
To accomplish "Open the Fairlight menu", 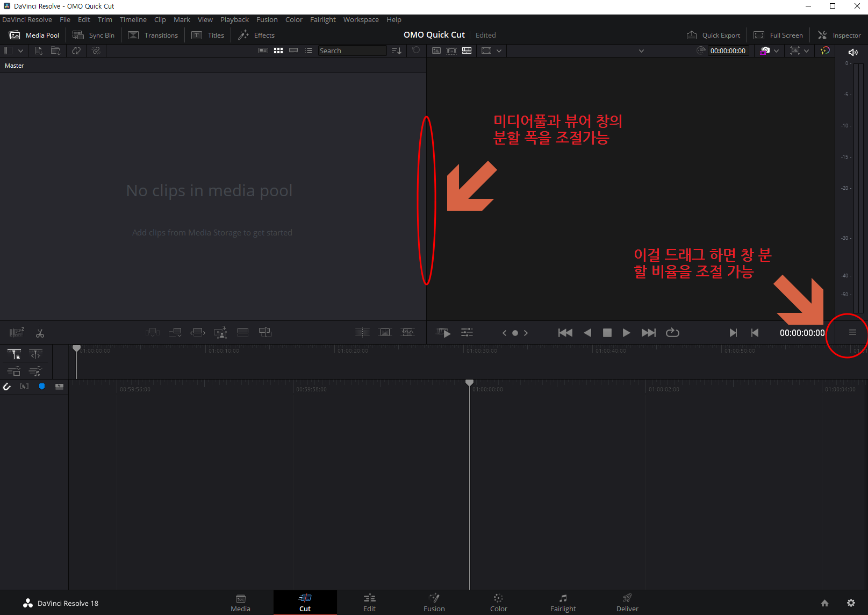I will [x=323, y=19].
